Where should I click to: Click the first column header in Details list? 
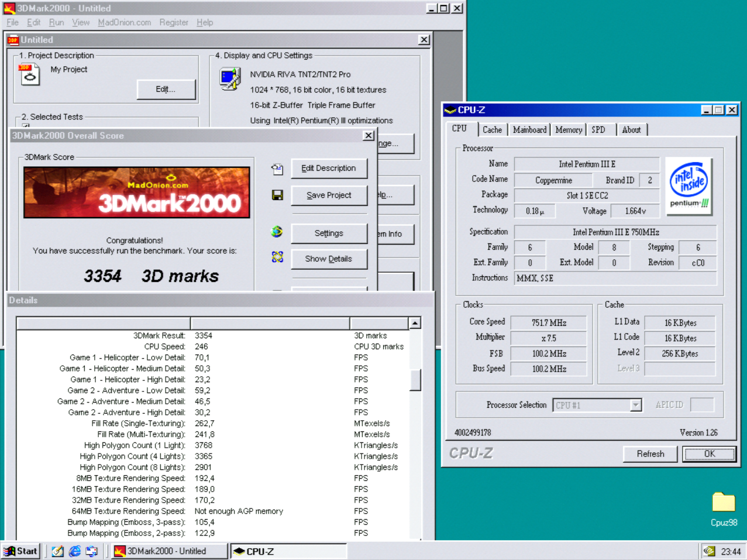point(104,323)
